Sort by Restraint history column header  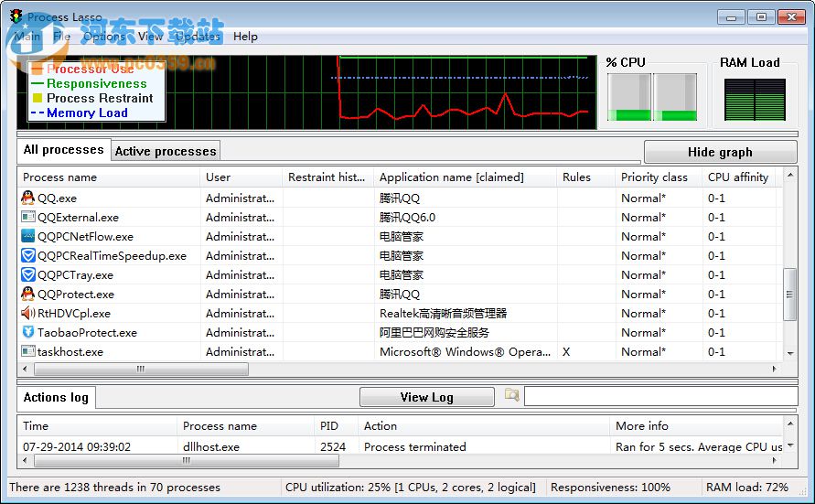click(x=328, y=177)
